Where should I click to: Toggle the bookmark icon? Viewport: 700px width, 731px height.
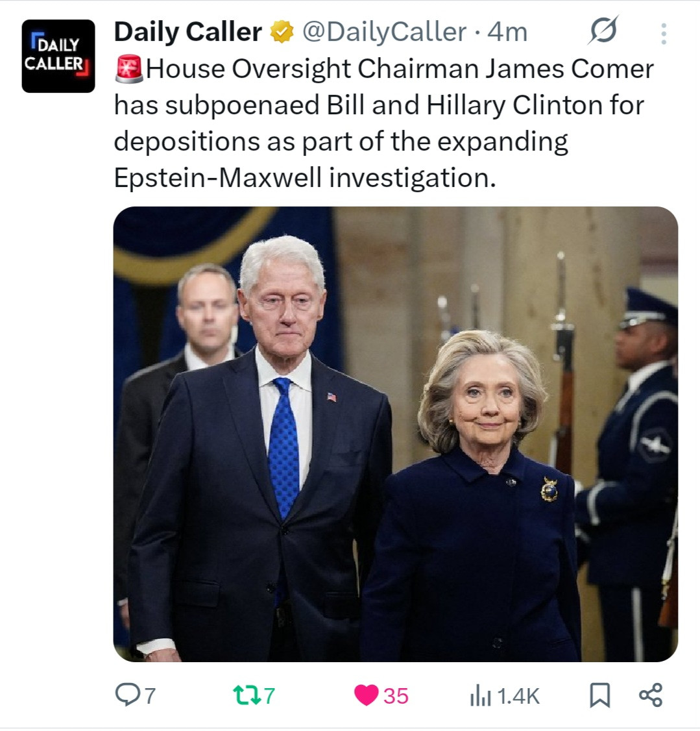coord(600,695)
